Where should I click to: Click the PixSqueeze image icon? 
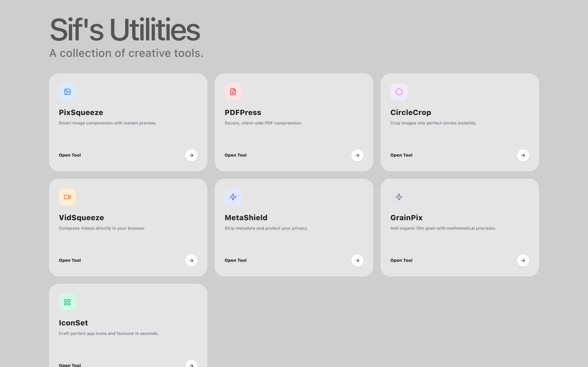(x=67, y=91)
